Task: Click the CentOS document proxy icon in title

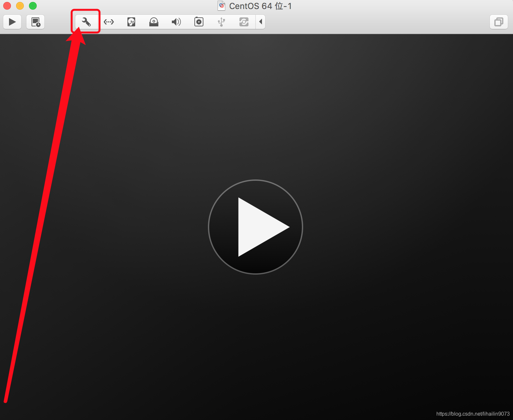Action: coord(221,6)
